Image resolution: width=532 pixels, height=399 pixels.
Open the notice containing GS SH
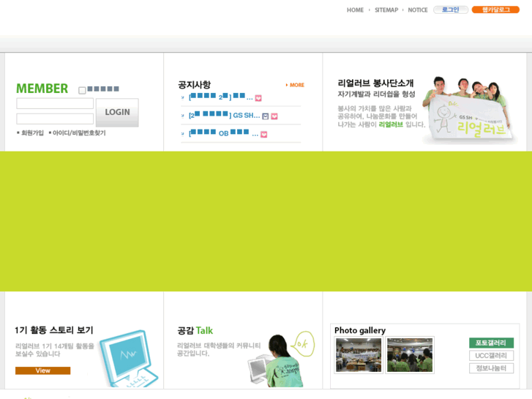pyautogui.click(x=224, y=115)
